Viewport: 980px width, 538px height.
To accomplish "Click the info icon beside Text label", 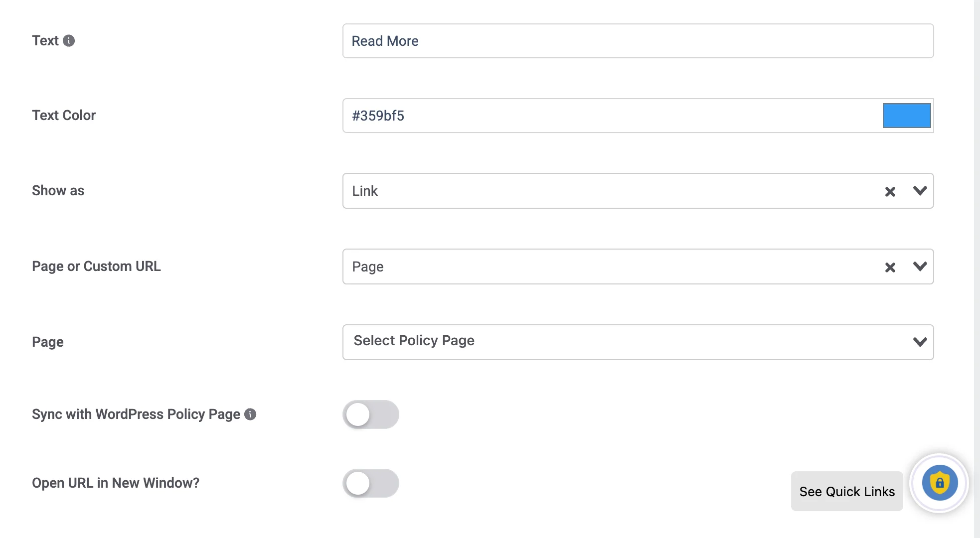I will [x=69, y=41].
